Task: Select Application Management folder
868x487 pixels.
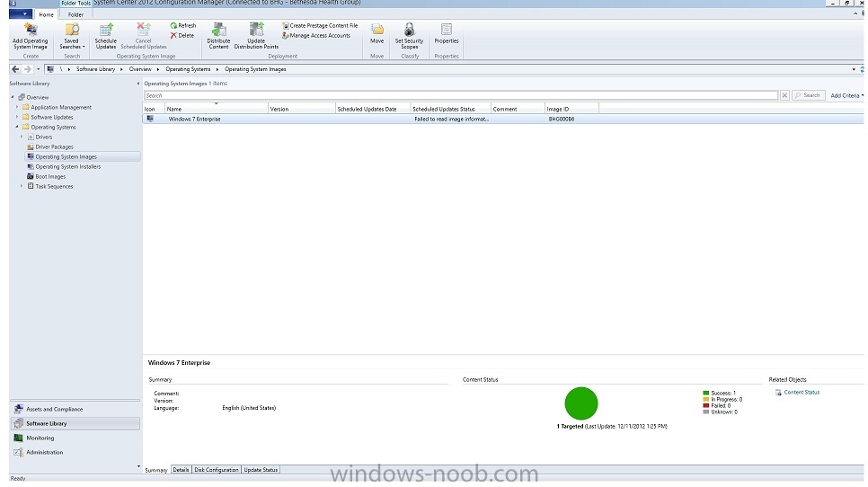Action: click(x=61, y=107)
